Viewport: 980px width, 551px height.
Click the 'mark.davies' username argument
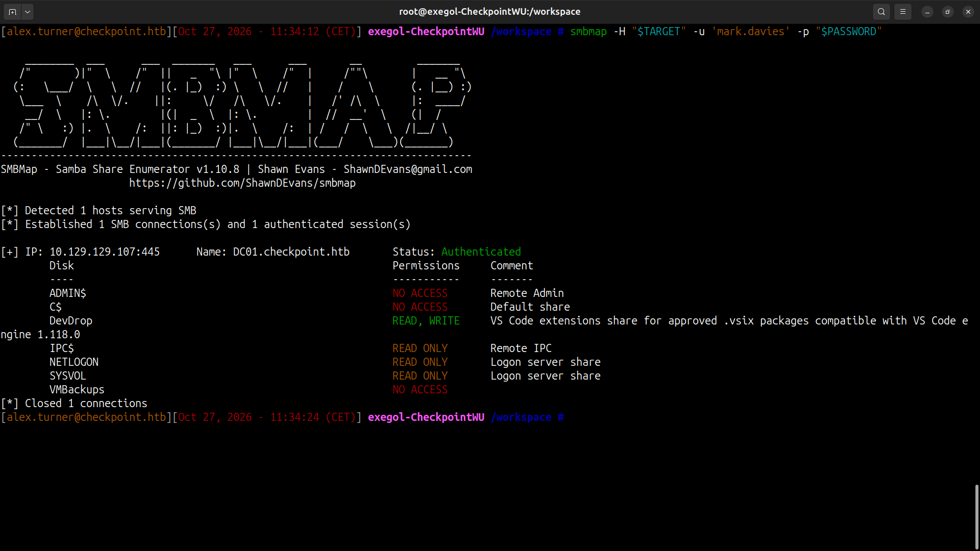[751, 32]
